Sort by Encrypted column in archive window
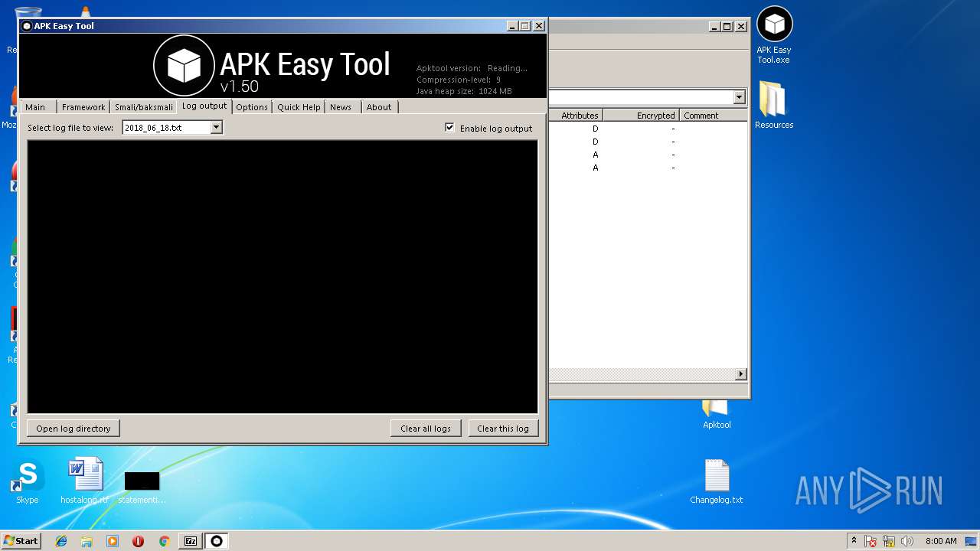Image resolution: width=980 pixels, height=551 pixels. coord(642,116)
